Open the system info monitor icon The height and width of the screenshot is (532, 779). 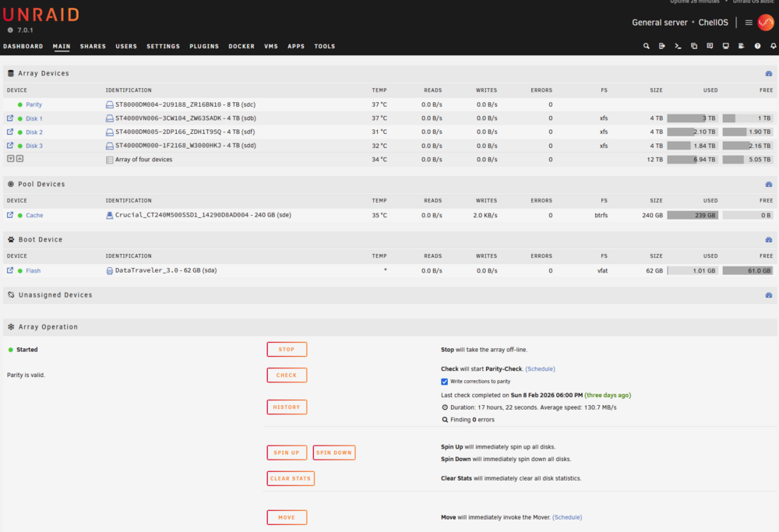point(725,46)
